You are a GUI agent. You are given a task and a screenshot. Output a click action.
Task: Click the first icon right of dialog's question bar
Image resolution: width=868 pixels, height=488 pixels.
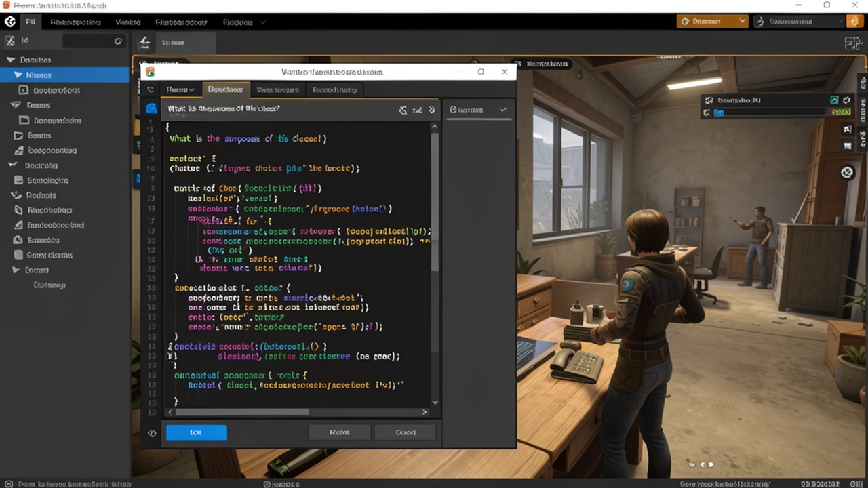403,109
